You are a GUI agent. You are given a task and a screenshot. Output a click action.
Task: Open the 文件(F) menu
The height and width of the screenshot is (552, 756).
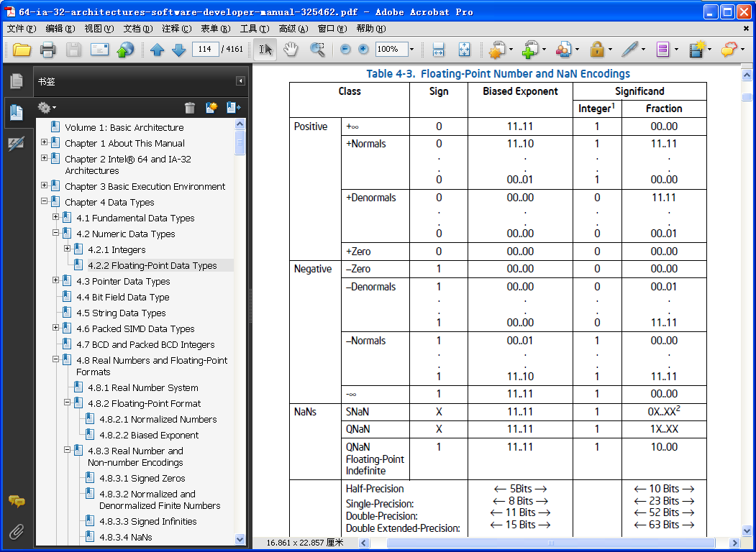coord(21,29)
